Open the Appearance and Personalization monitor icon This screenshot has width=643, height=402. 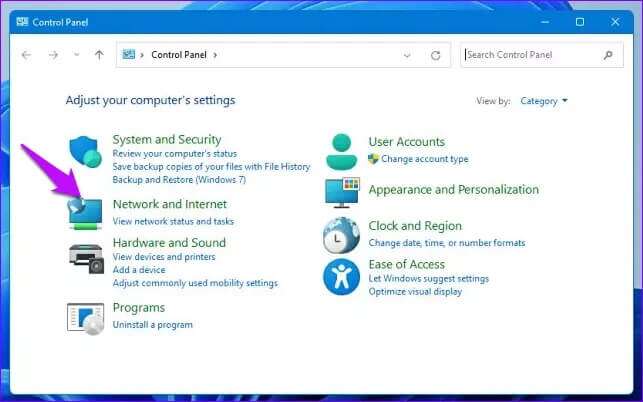tap(342, 192)
